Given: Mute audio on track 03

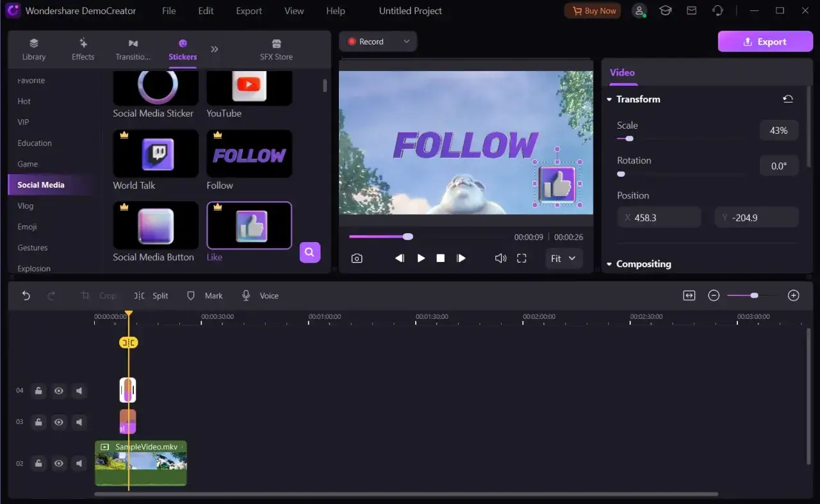Looking at the screenshot, I should pyautogui.click(x=79, y=422).
